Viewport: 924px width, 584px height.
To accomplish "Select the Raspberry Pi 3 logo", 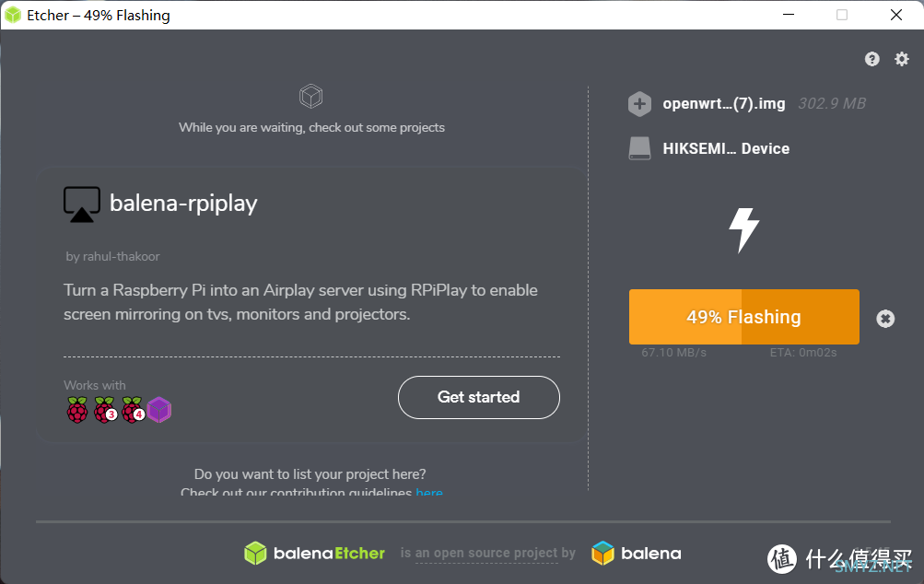I will [x=106, y=410].
